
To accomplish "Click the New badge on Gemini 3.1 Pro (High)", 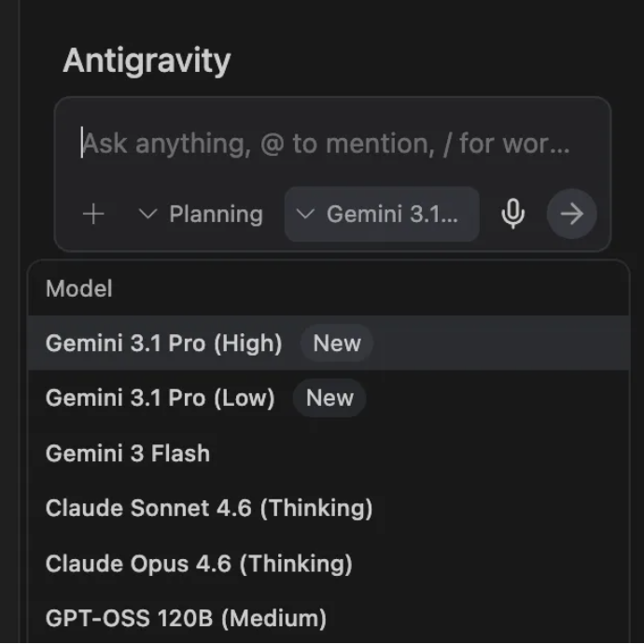I will (x=336, y=343).
